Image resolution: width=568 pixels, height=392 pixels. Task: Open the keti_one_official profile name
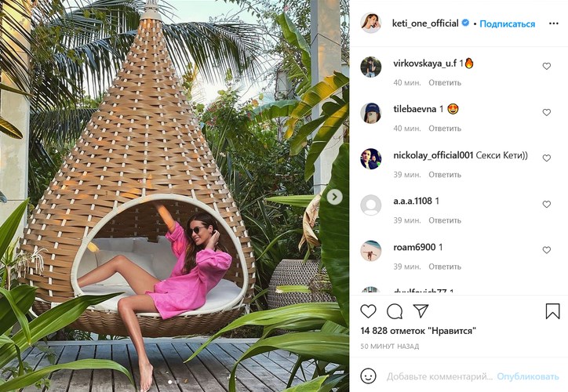tap(425, 24)
